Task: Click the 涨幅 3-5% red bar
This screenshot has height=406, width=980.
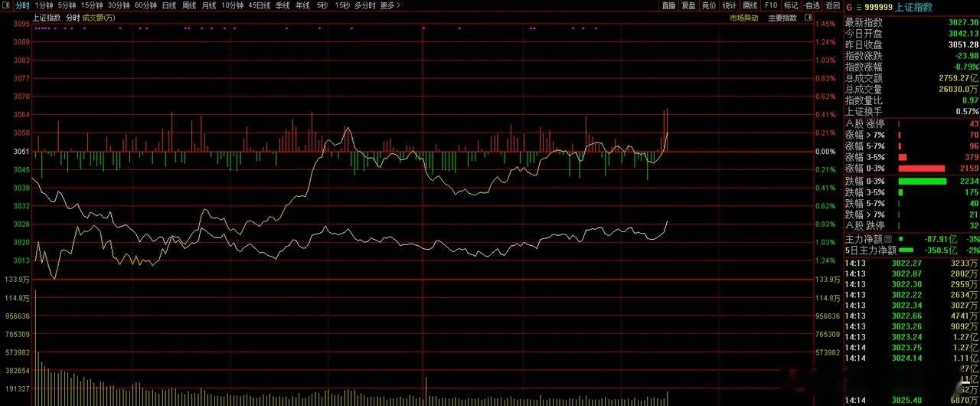Action: (902, 157)
